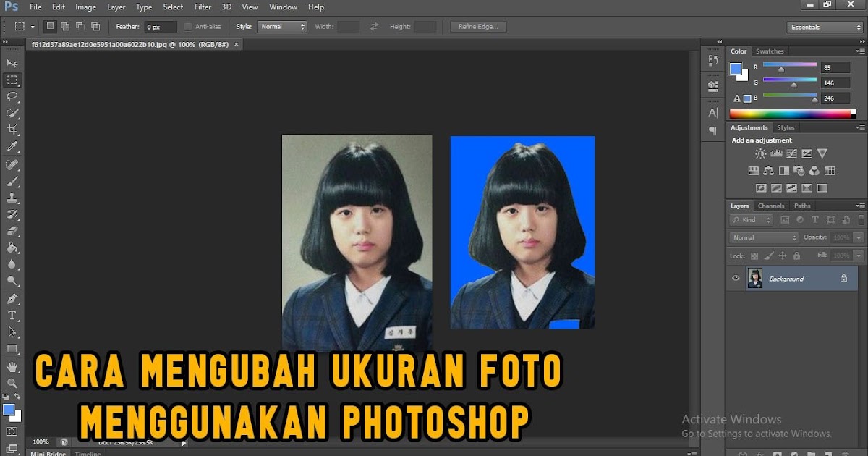Viewport: 868px width, 456px height.
Task: Hide the Background layer with eye icon
Action: tap(736, 278)
